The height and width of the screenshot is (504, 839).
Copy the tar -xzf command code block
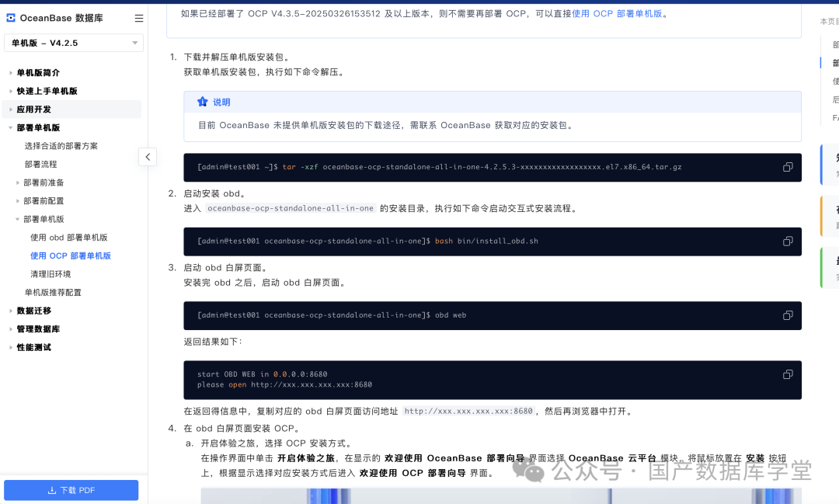788,167
